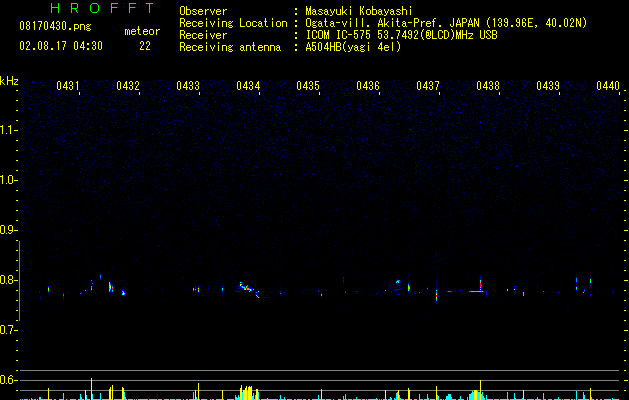Click the 0436 time marker
The image size is (629, 400).
pos(368,86)
